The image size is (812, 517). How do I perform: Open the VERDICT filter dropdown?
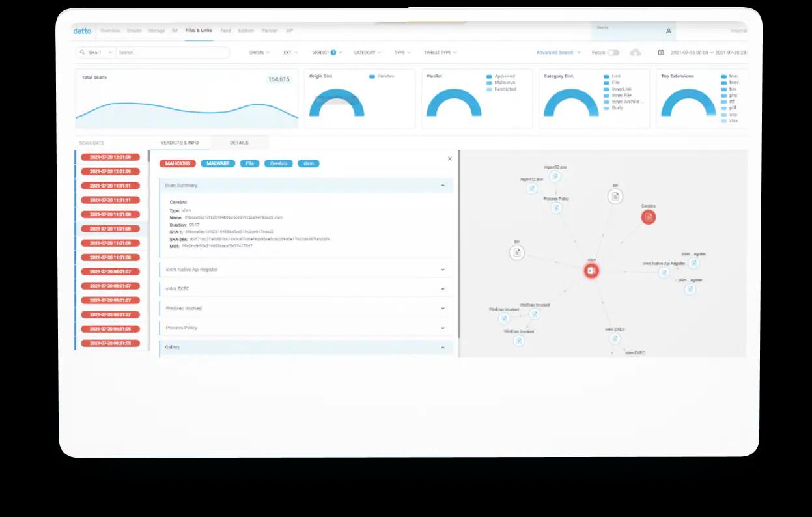[324, 53]
